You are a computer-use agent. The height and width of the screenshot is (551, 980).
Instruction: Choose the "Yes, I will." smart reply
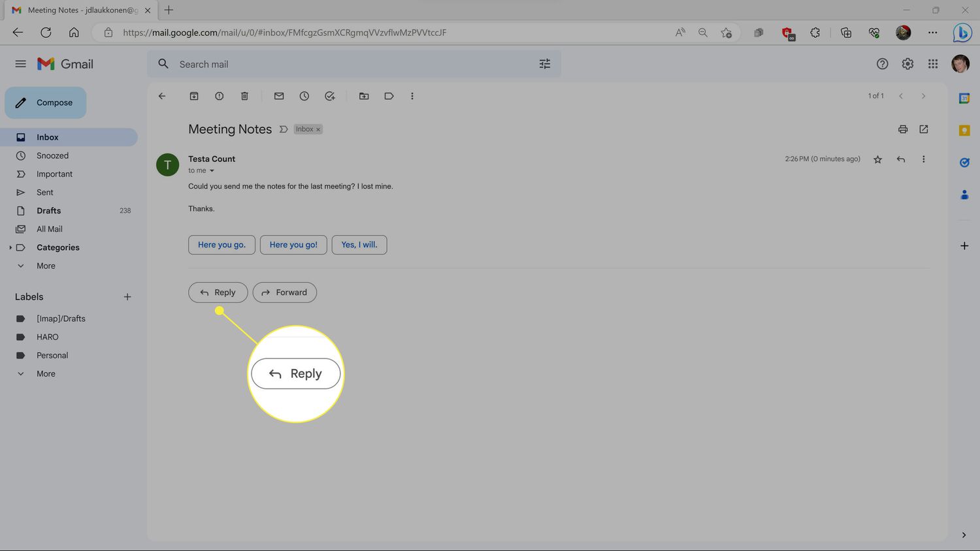tap(359, 245)
